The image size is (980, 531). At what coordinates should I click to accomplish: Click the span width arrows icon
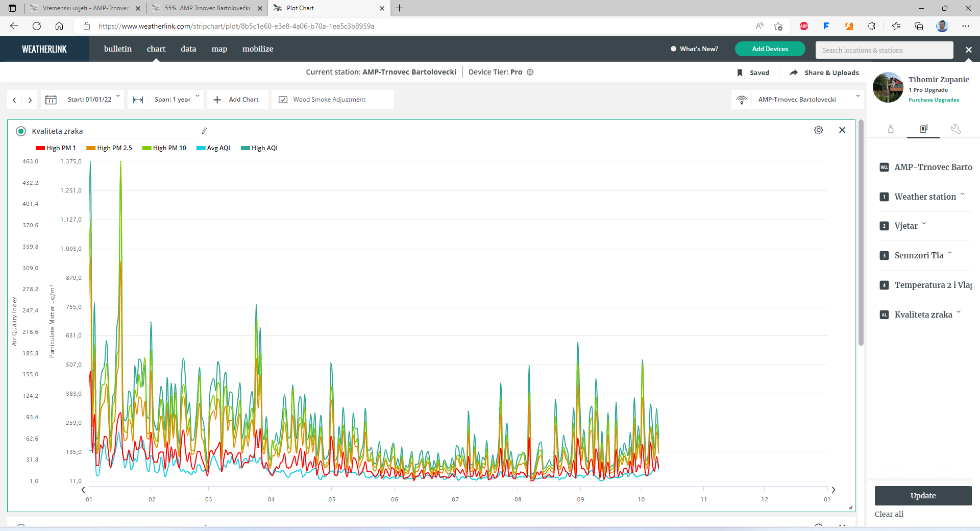[138, 100]
